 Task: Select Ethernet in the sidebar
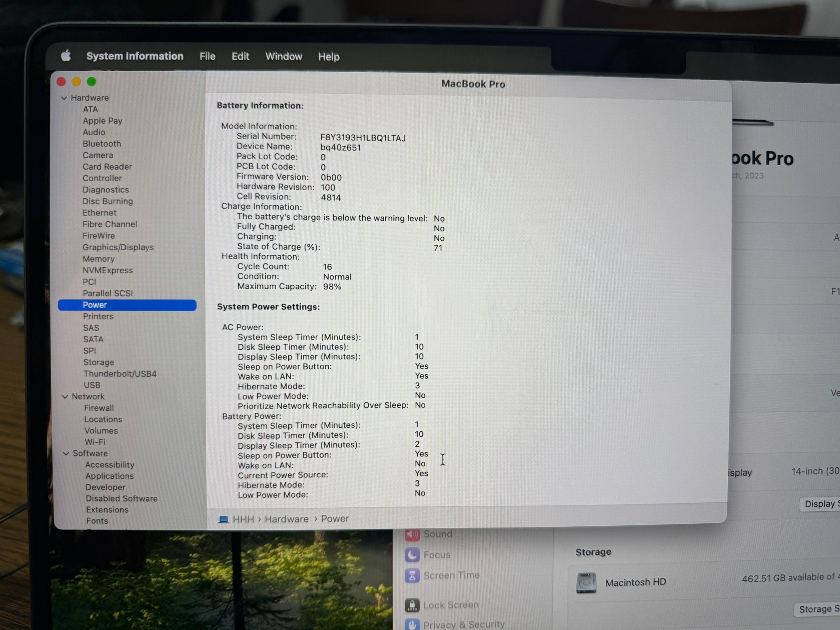point(99,212)
